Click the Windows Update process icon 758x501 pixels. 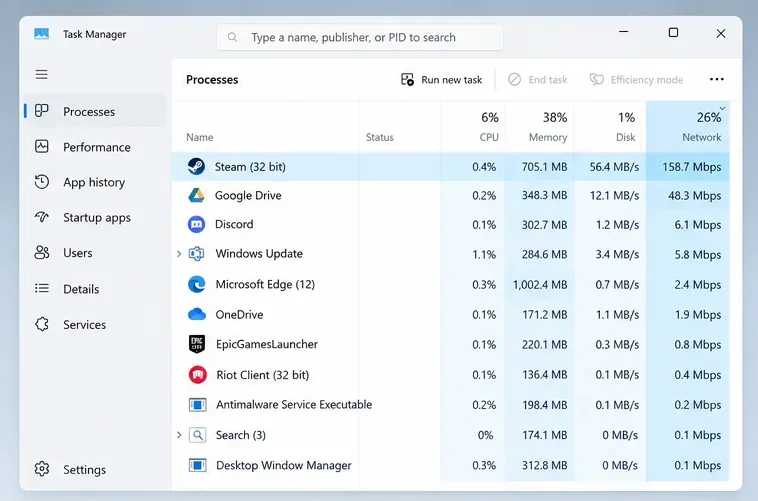(x=196, y=254)
